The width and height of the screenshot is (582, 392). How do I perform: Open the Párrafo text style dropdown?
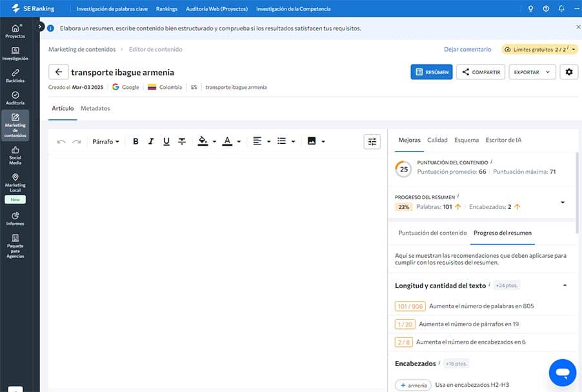click(x=106, y=141)
